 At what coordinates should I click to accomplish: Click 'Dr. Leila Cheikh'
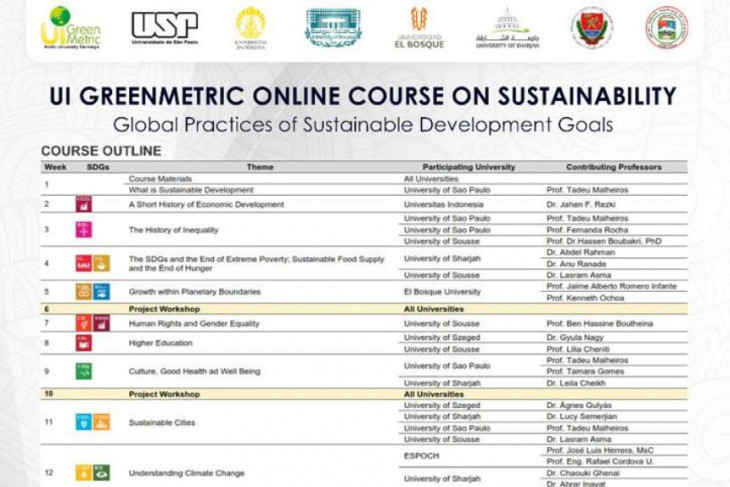(x=576, y=383)
